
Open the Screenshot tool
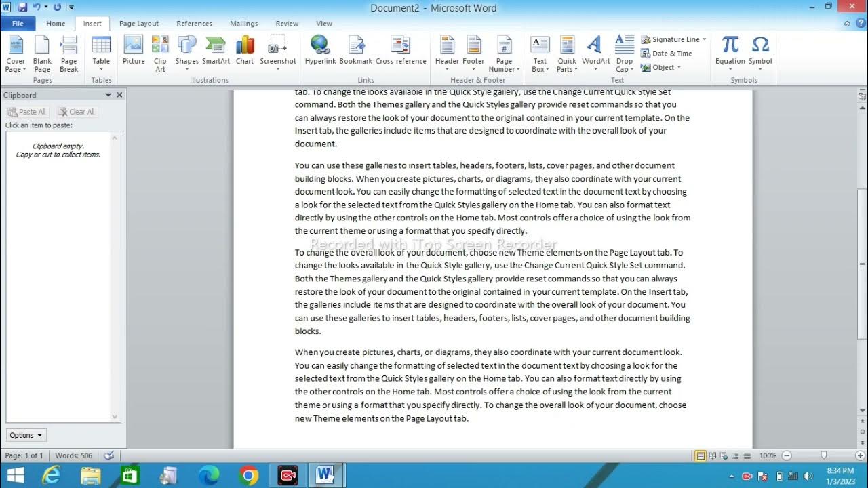pos(278,54)
